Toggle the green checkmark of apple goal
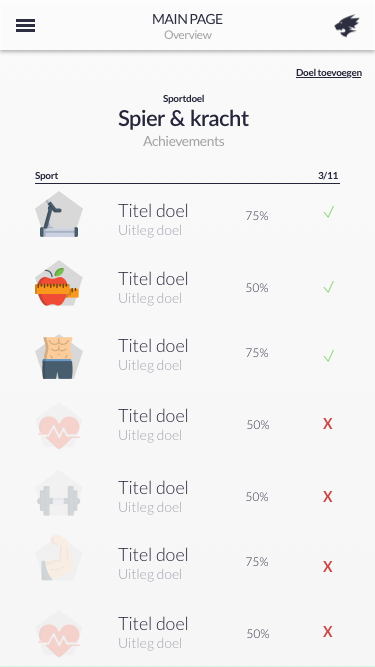The width and height of the screenshot is (375, 667). [329, 287]
